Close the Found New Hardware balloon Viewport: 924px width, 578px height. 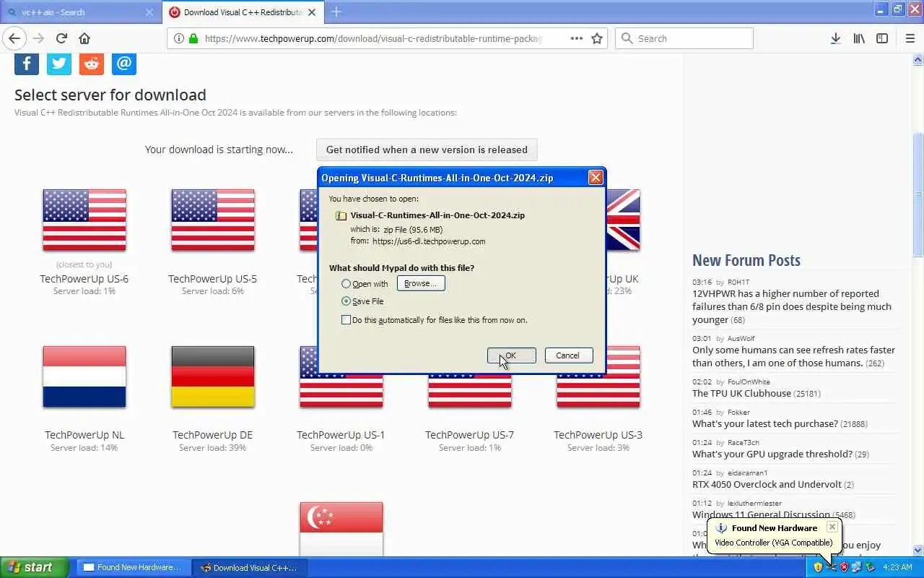click(832, 527)
